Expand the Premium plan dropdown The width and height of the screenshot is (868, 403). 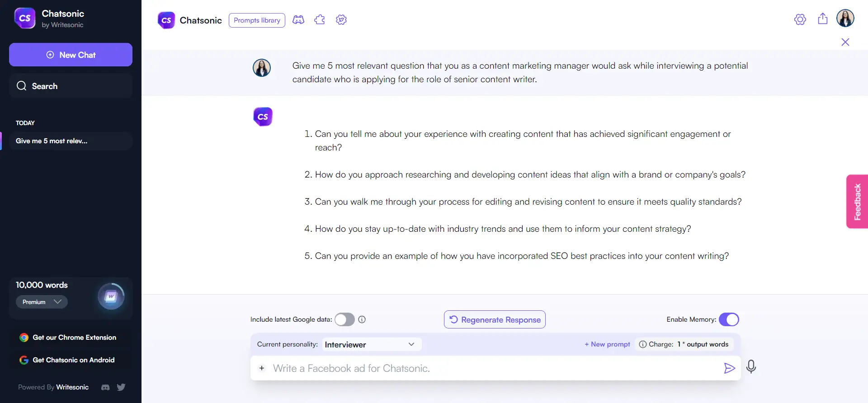(42, 302)
